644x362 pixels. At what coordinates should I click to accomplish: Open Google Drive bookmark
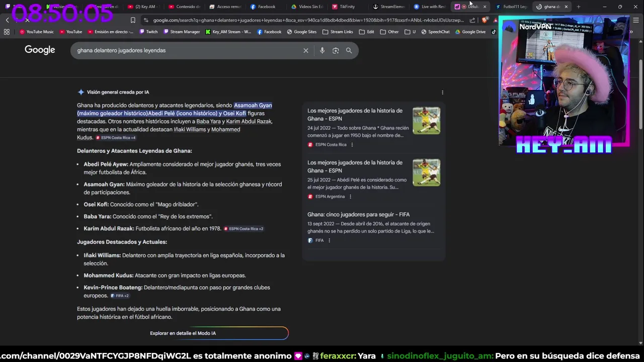pos(470,32)
